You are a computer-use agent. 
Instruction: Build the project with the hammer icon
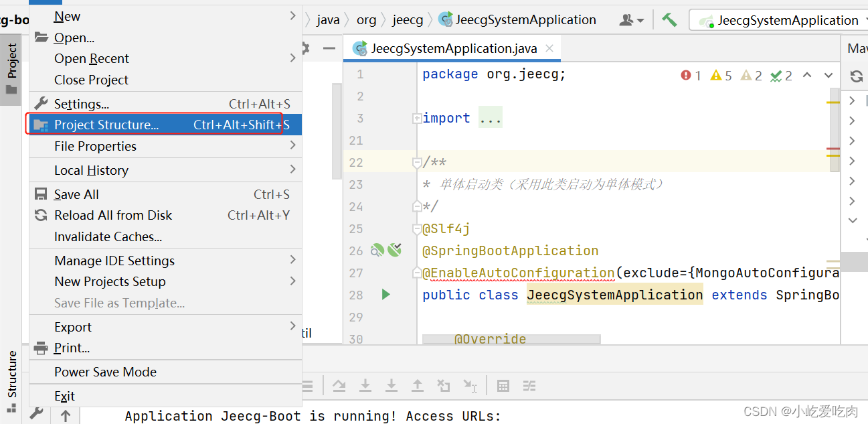pyautogui.click(x=669, y=19)
